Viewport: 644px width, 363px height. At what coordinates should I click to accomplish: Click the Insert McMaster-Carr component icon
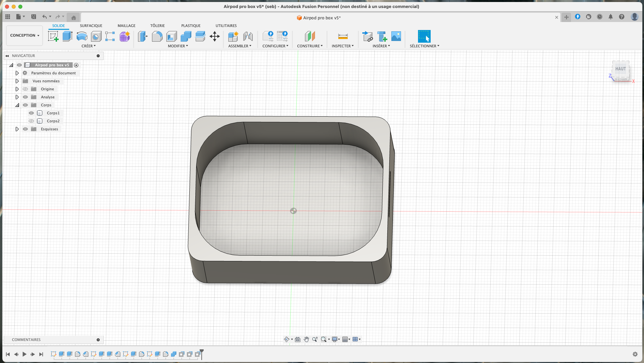382,36
